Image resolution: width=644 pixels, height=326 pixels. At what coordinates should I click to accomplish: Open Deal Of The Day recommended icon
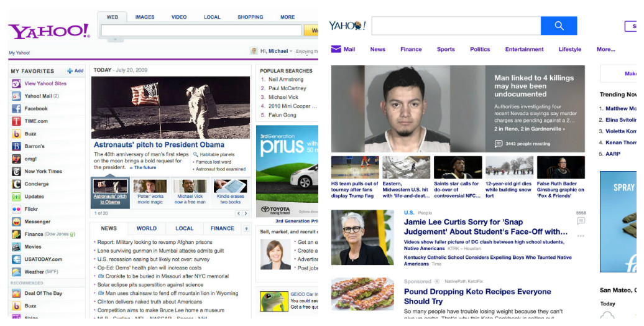pyautogui.click(x=16, y=294)
